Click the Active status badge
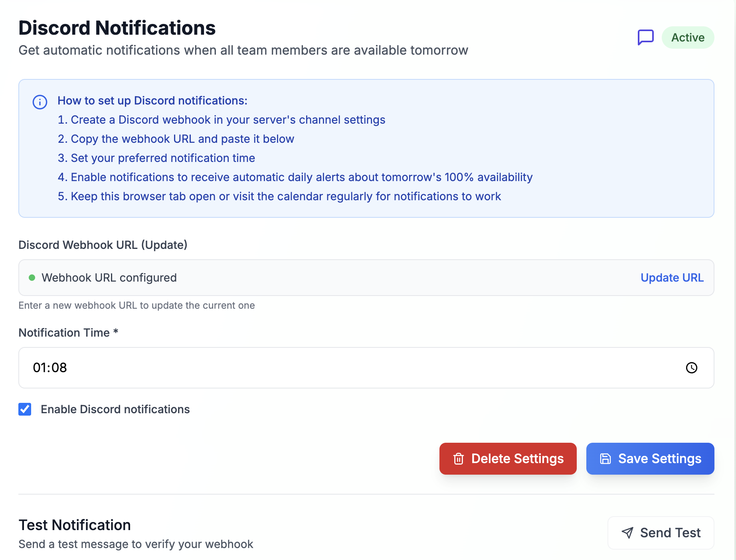The image size is (736, 560). point(688,37)
